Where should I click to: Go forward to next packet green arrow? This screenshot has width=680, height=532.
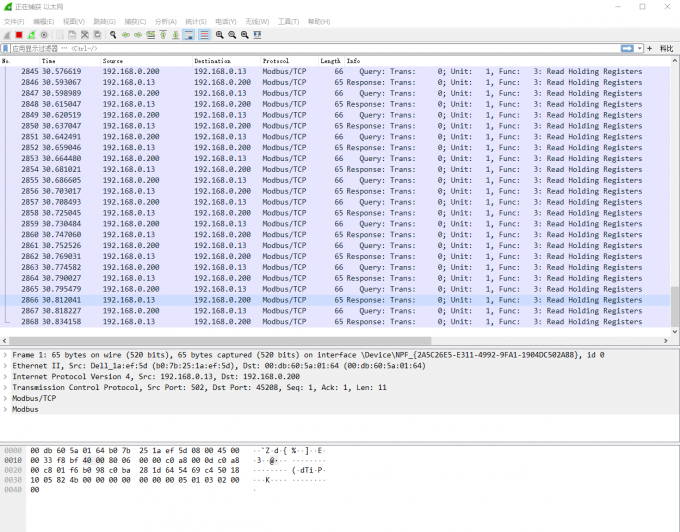point(138,35)
